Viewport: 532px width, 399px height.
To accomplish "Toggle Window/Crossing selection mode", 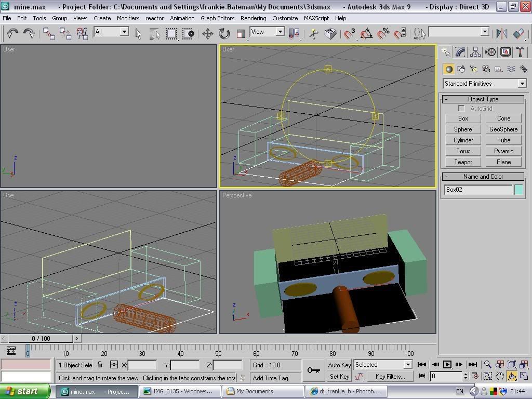I will click(188, 34).
